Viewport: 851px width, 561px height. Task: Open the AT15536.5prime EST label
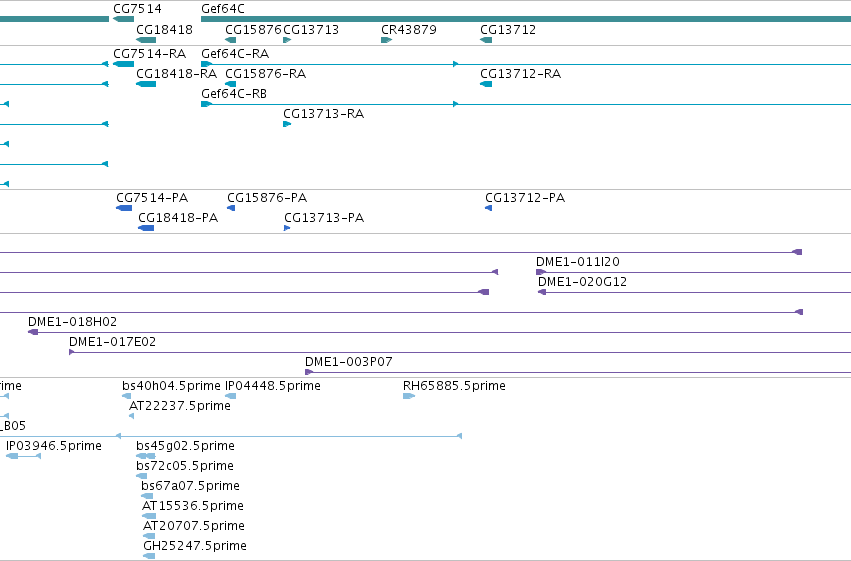pyautogui.click(x=193, y=507)
